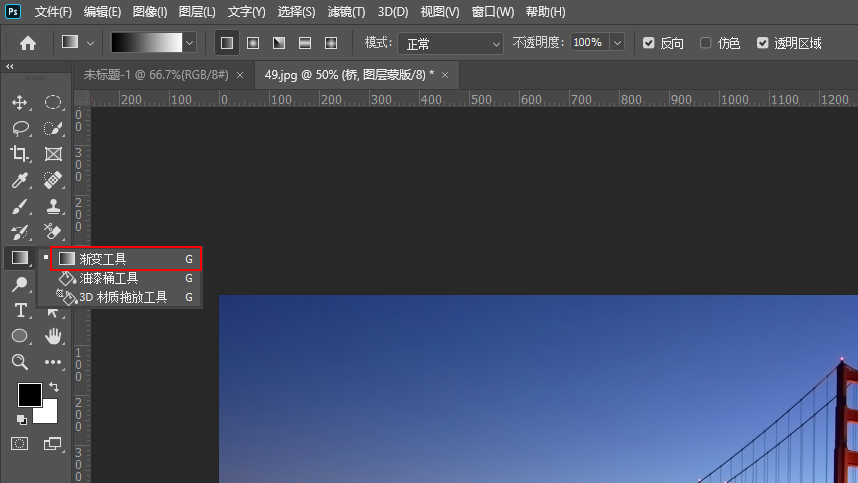The image size is (858, 483).
Task: Choose angle gradient style
Action: (279, 43)
